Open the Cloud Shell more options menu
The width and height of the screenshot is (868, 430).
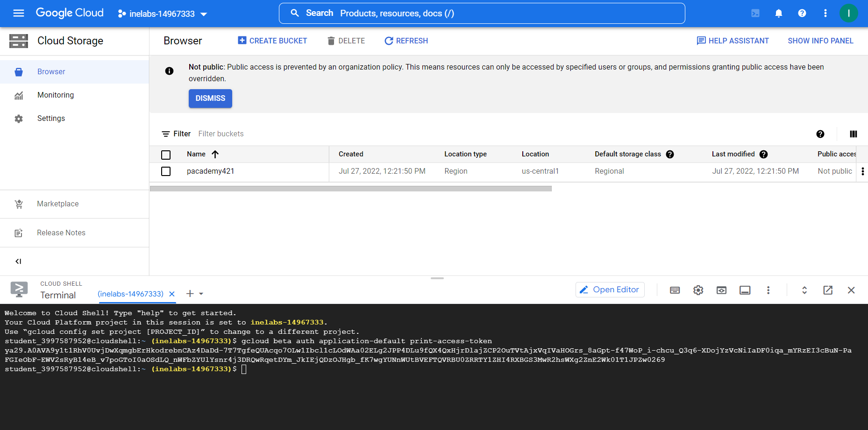[768, 290]
